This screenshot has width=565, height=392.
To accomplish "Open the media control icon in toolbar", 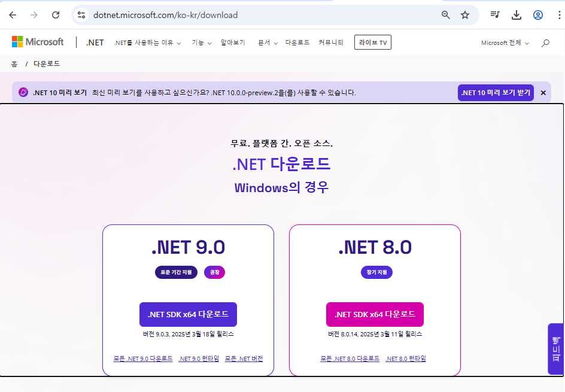I will [x=495, y=15].
